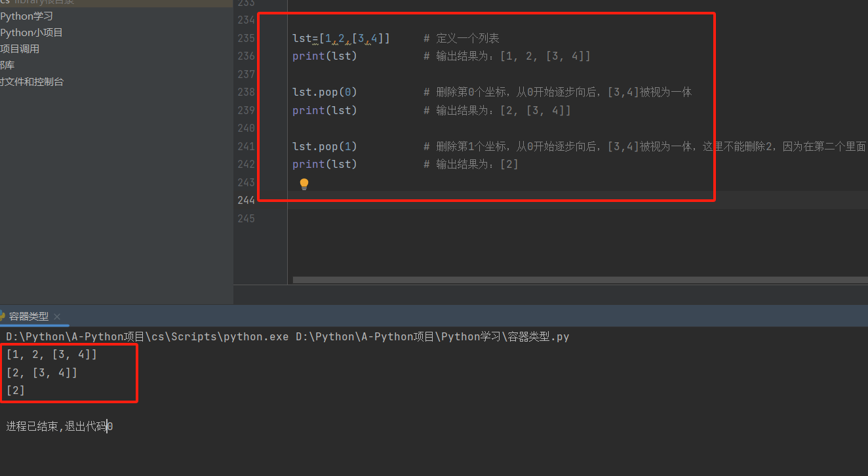The width and height of the screenshot is (868, 476).
Task: Select the Python小项目 folder in project tree
Action: (x=31, y=32)
